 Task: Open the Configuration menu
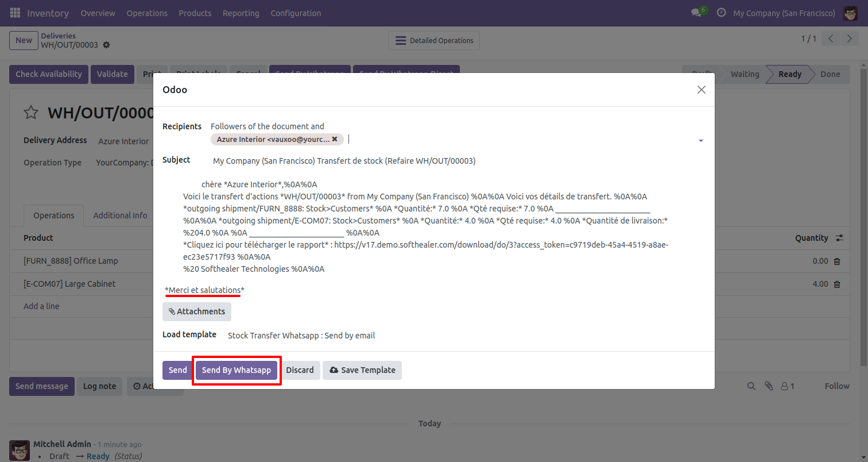pyautogui.click(x=296, y=13)
